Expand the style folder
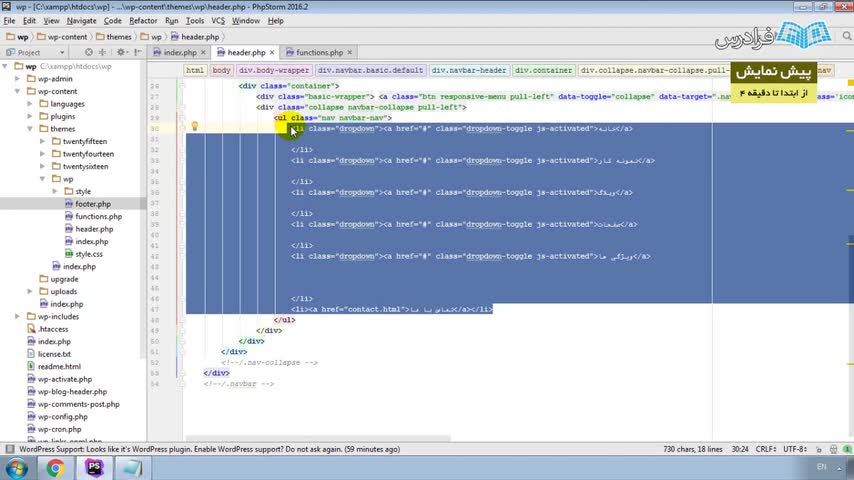The height and width of the screenshot is (480, 854). (x=55, y=192)
